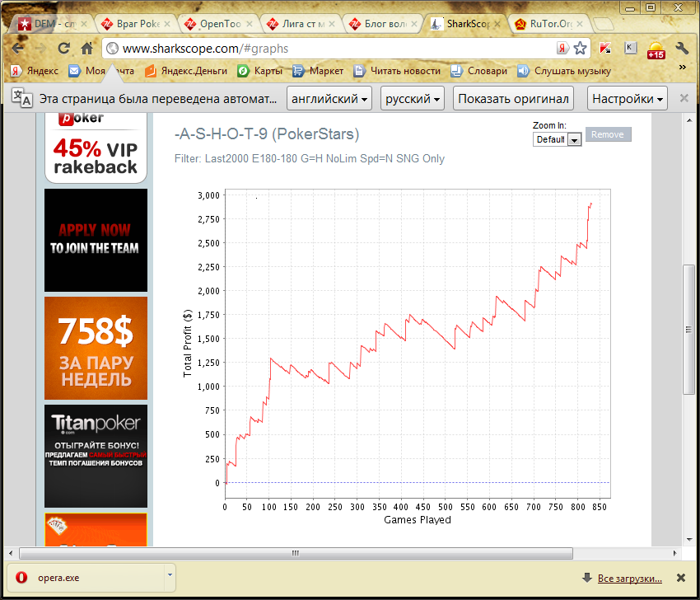The image size is (700, 600).
Task: Open the wrench settings menu
Action: (x=682, y=49)
